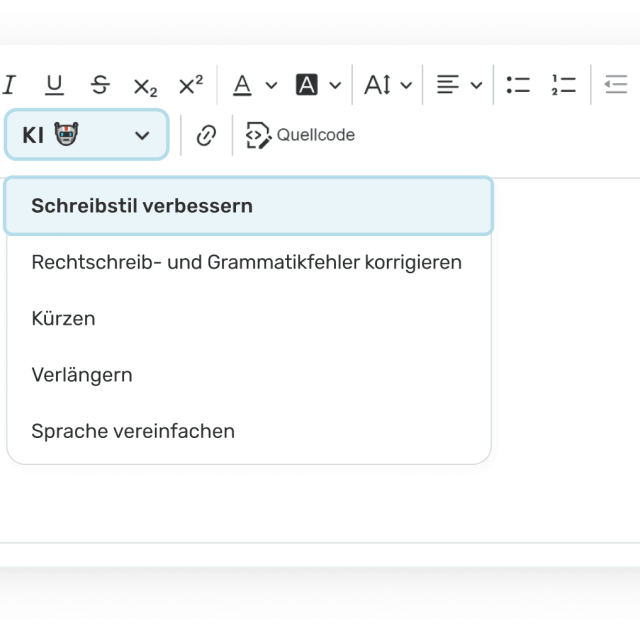
Task: Open the Quellcode source view
Action: [300, 135]
